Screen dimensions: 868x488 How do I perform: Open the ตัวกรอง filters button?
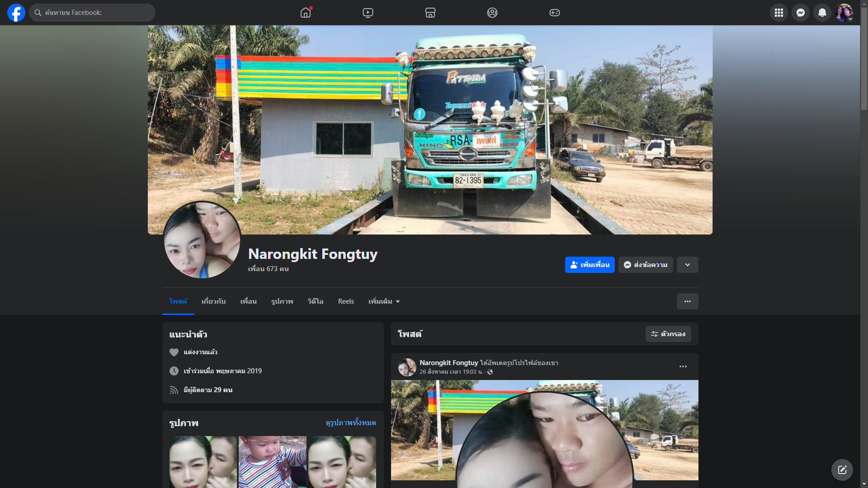tap(668, 334)
